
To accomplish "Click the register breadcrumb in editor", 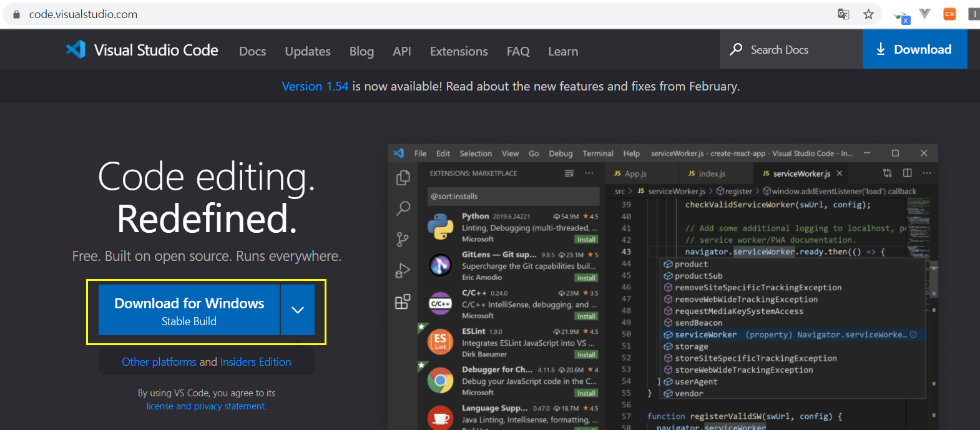I will tap(734, 191).
